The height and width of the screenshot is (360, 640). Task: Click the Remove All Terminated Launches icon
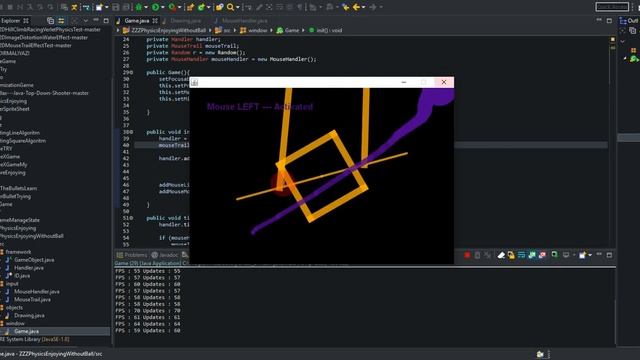pyautogui.click(x=487, y=255)
